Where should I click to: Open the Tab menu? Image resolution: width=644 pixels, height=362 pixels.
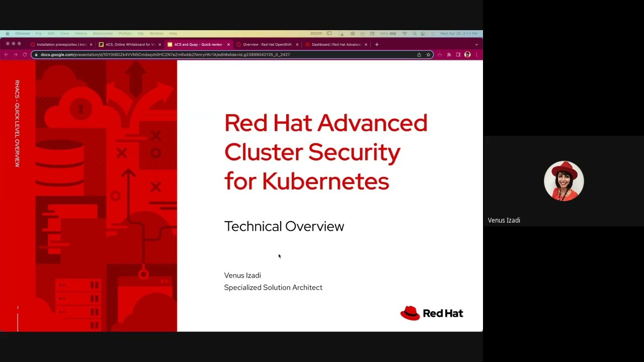pyautogui.click(x=140, y=33)
